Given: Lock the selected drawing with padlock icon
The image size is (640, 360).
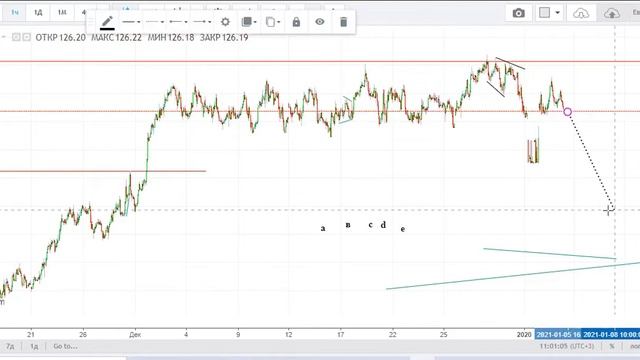Looking at the screenshot, I should 296,22.
